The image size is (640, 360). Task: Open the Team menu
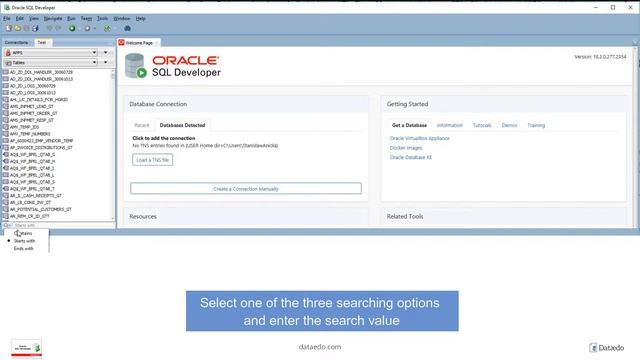86,18
